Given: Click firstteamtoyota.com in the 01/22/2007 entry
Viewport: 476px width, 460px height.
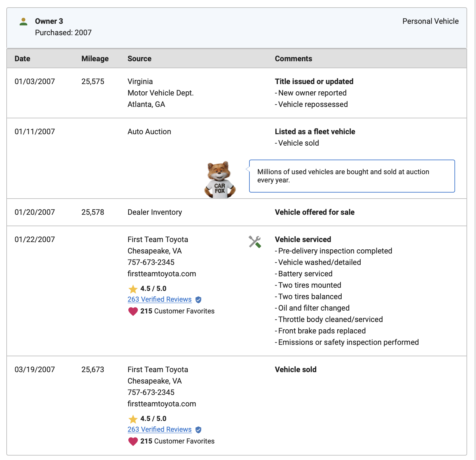Looking at the screenshot, I should pyautogui.click(x=162, y=274).
